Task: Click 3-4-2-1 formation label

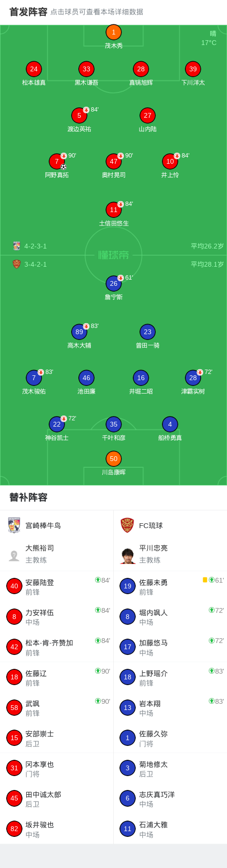Action: coord(35,264)
